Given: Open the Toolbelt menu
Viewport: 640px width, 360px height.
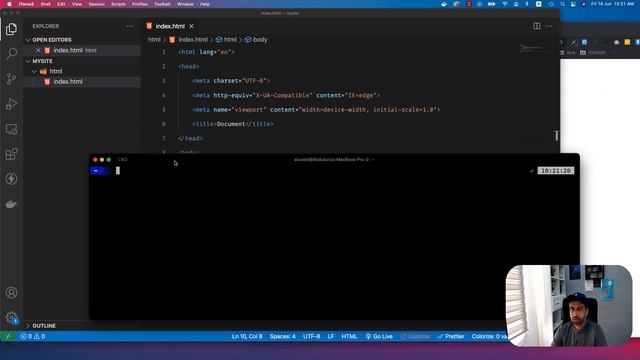Looking at the screenshot, I should 162,4.
